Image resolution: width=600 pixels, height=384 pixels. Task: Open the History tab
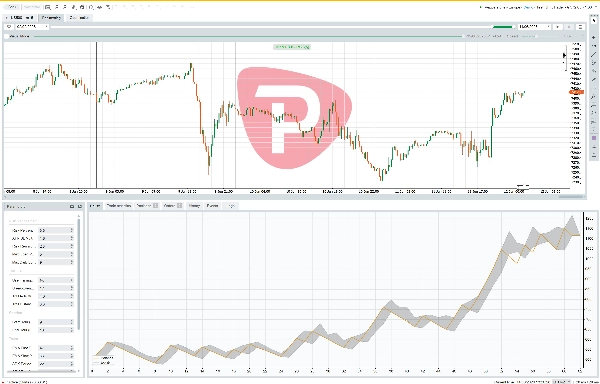tap(194, 206)
